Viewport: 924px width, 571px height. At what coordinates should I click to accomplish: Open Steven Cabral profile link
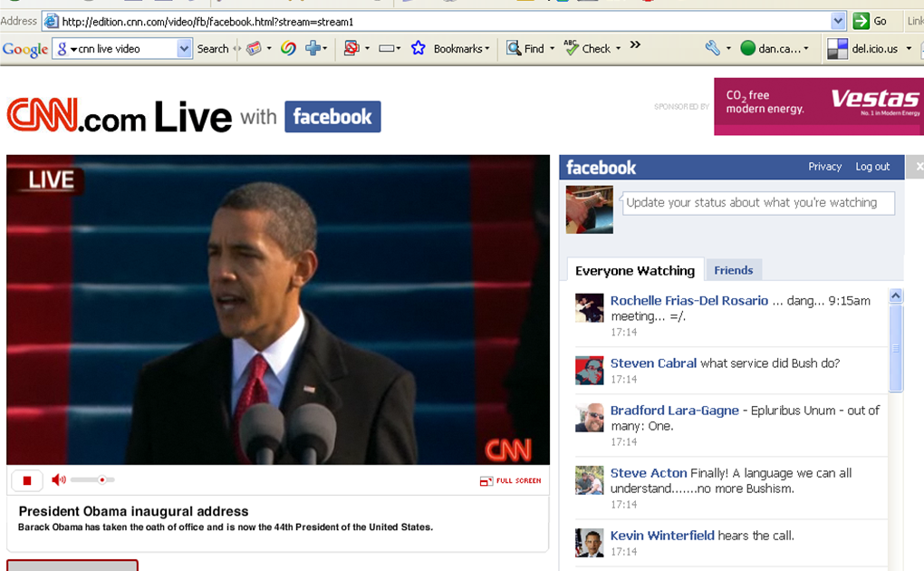pos(653,363)
